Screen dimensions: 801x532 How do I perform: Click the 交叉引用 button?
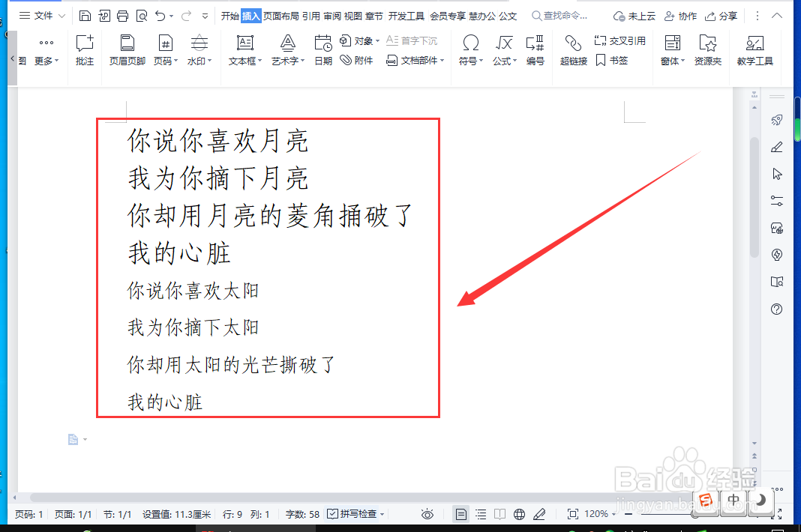tap(620, 41)
